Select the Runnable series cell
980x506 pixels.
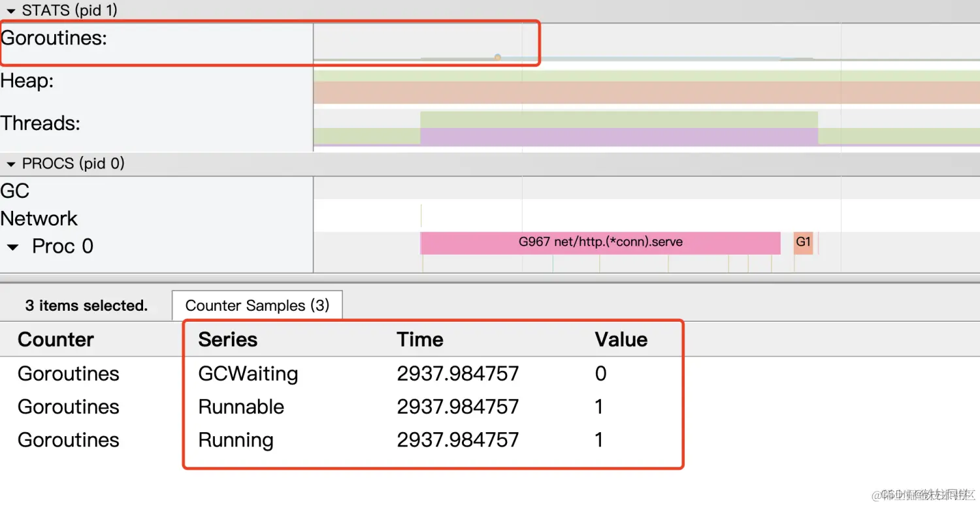pos(241,407)
